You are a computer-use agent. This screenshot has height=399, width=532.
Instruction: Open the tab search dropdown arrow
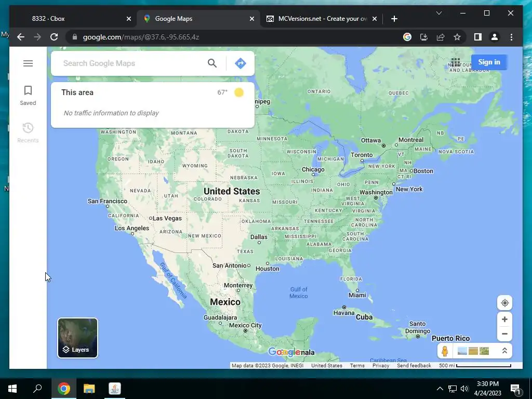pos(438,13)
